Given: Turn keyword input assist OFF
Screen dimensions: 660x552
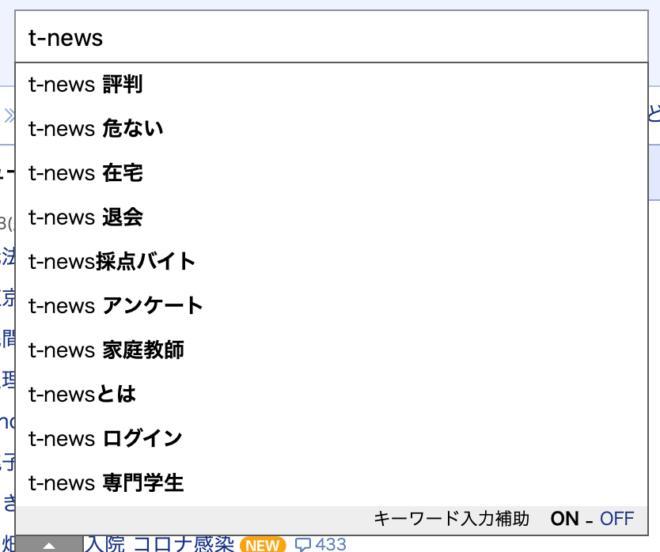Looking at the screenshot, I should 617,518.
